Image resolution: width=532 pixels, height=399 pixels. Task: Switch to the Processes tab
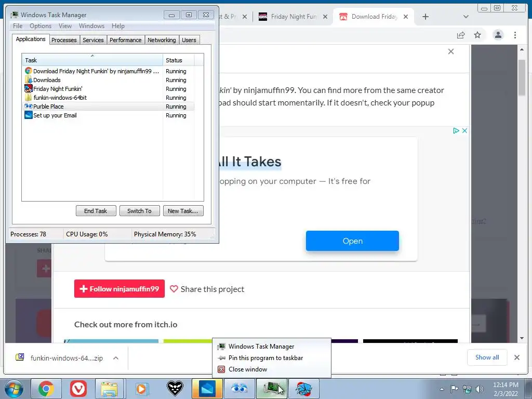click(x=64, y=40)
